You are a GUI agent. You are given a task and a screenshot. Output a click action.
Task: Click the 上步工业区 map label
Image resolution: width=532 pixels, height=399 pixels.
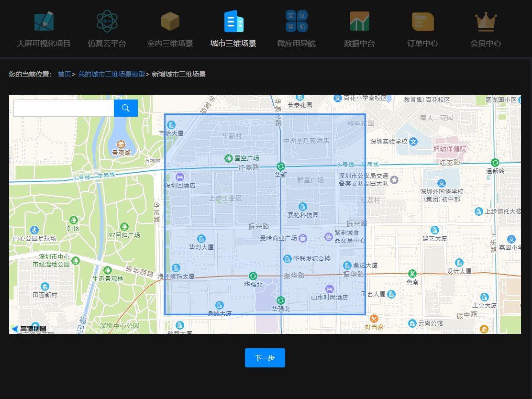(225, 199)
